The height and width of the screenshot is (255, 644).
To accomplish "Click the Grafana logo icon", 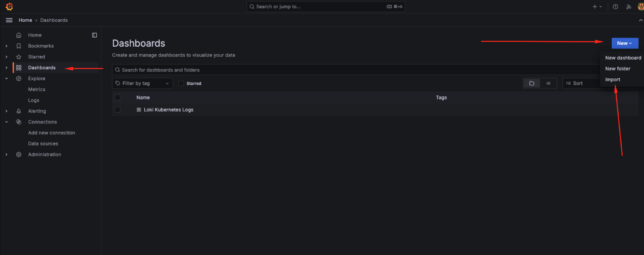I will coord(9,7).
